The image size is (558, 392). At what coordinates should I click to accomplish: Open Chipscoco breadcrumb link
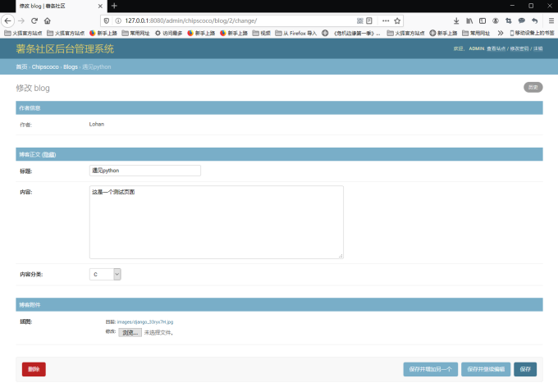pyautogui.click(x=45, y=67)
